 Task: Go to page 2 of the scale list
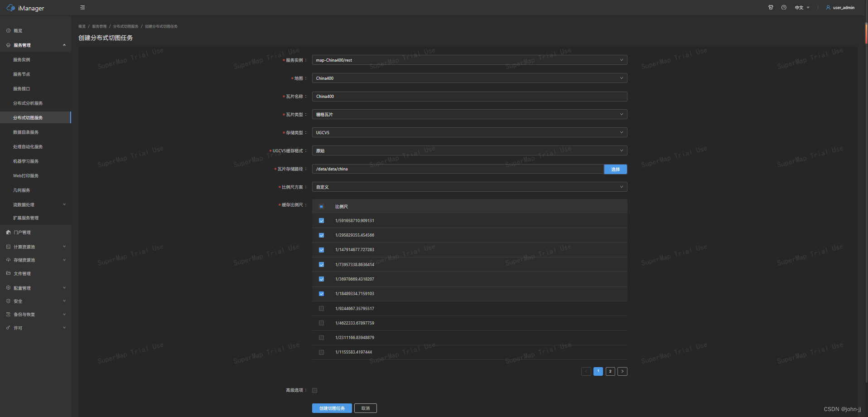[x=610, y=371]
